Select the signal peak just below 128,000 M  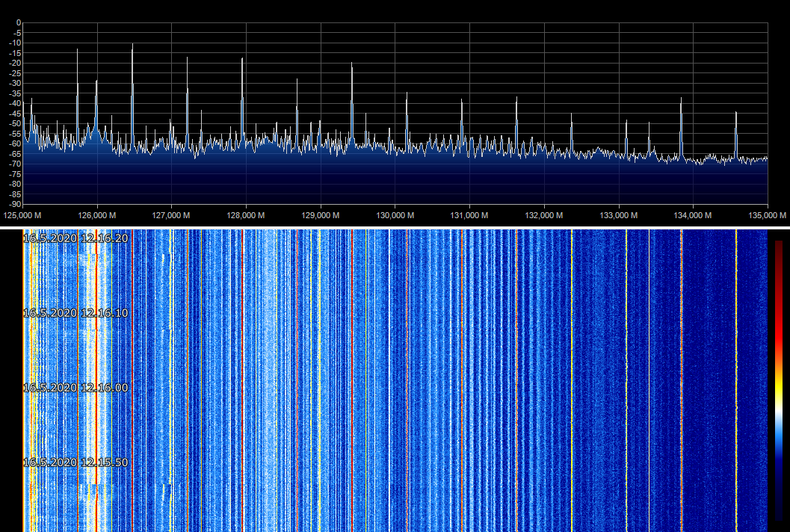(242, 60)
